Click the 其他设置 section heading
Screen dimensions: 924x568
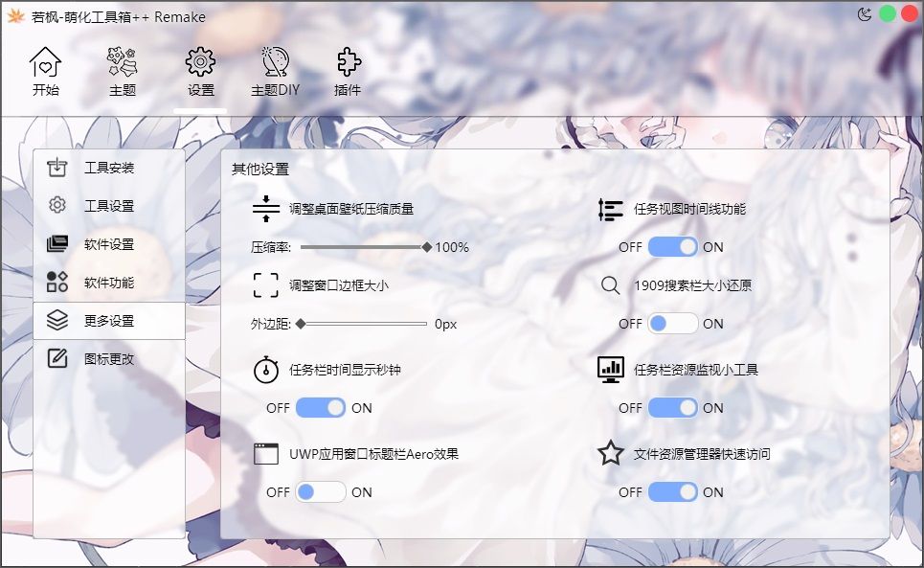(260, 170)
